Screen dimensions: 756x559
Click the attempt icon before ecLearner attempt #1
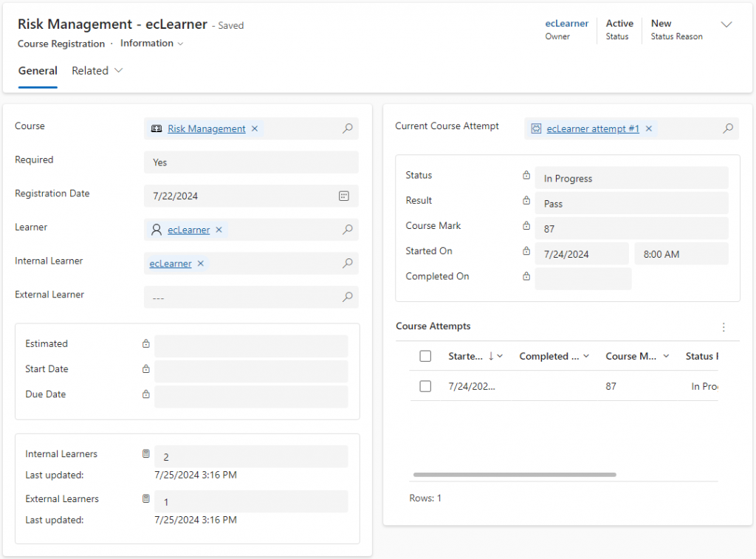click(536, 128)
